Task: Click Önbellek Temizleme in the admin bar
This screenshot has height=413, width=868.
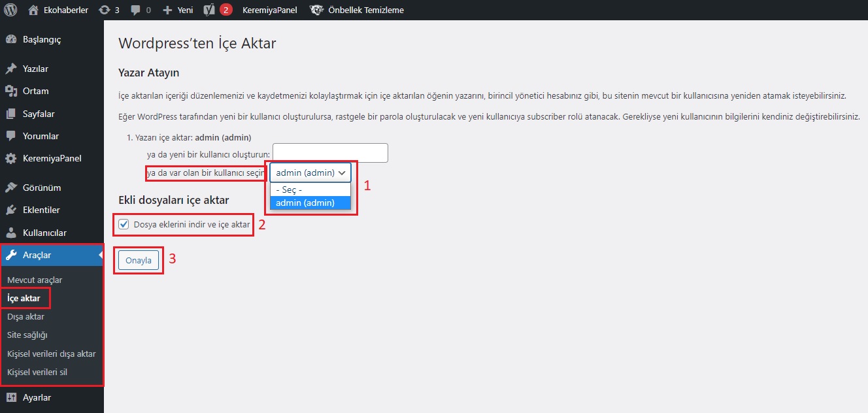Action: coord(366,10)
